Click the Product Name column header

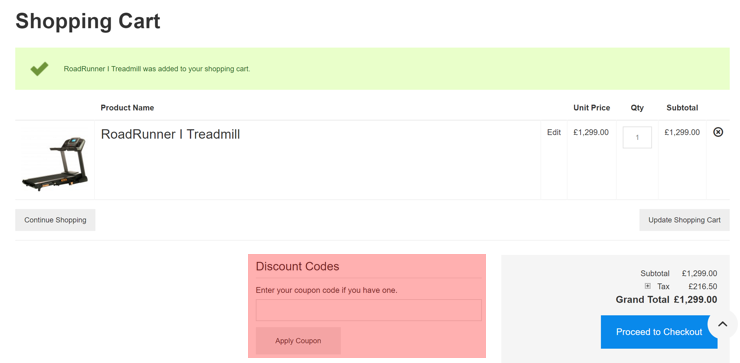(x=127, y=108)
